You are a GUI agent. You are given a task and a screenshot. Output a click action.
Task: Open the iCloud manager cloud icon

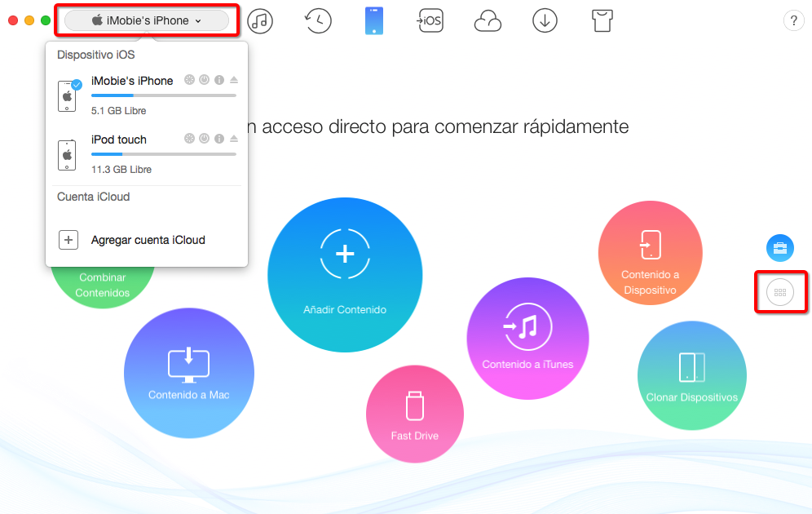488,22
